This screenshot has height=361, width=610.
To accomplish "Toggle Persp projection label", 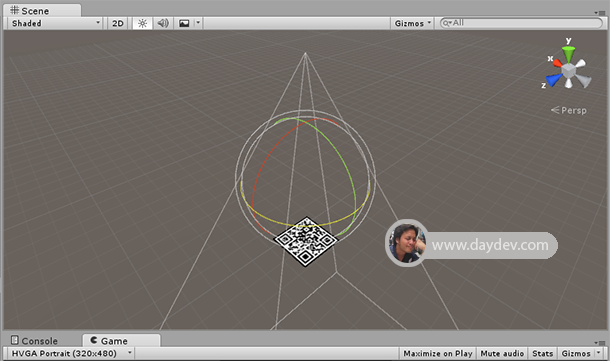I will pos(569,110).
